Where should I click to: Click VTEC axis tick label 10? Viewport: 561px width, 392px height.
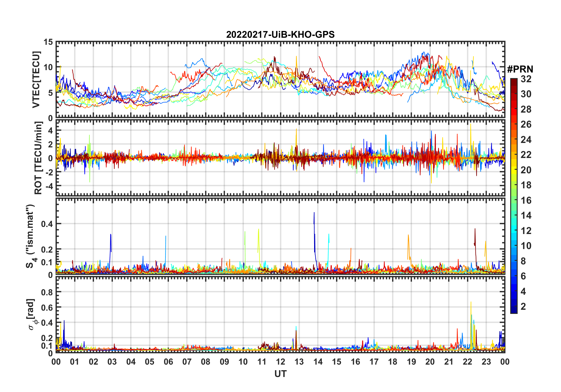[x=48, y=67]
